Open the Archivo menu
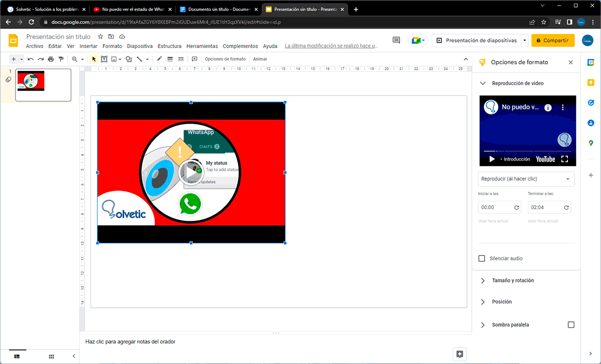The width and height of the screenshot is (601, 364). (x=35, y=46)
